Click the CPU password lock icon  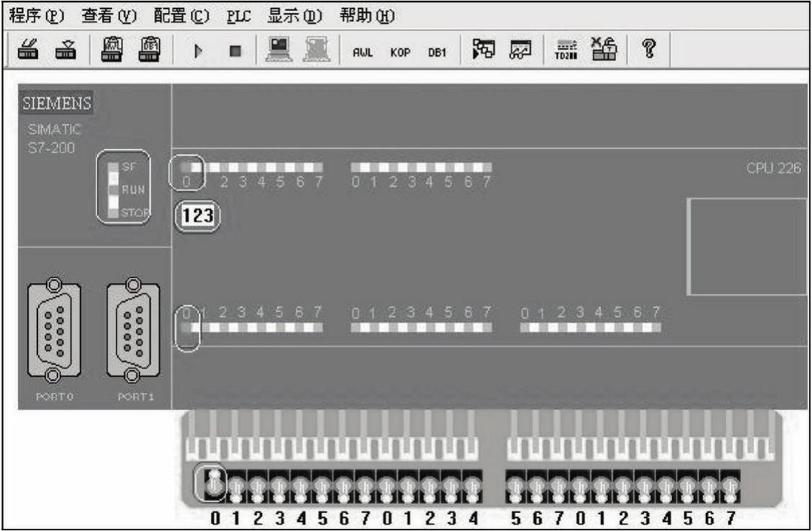(604, 49)
